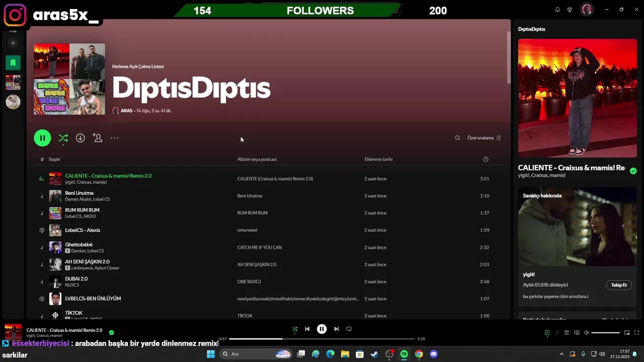Open Connect to a device menu
This screenshot has width=644, height=362.
pos(577,332)
